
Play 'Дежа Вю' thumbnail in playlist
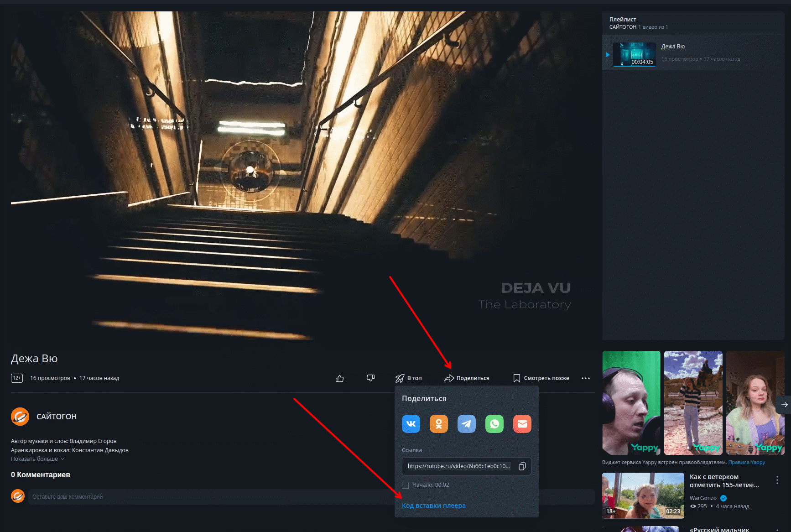(635, 54)
